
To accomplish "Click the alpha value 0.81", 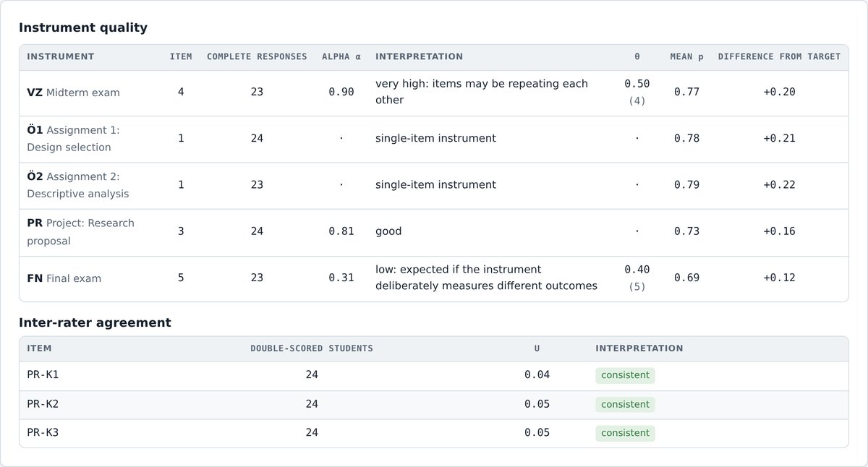I will (341, 231).
